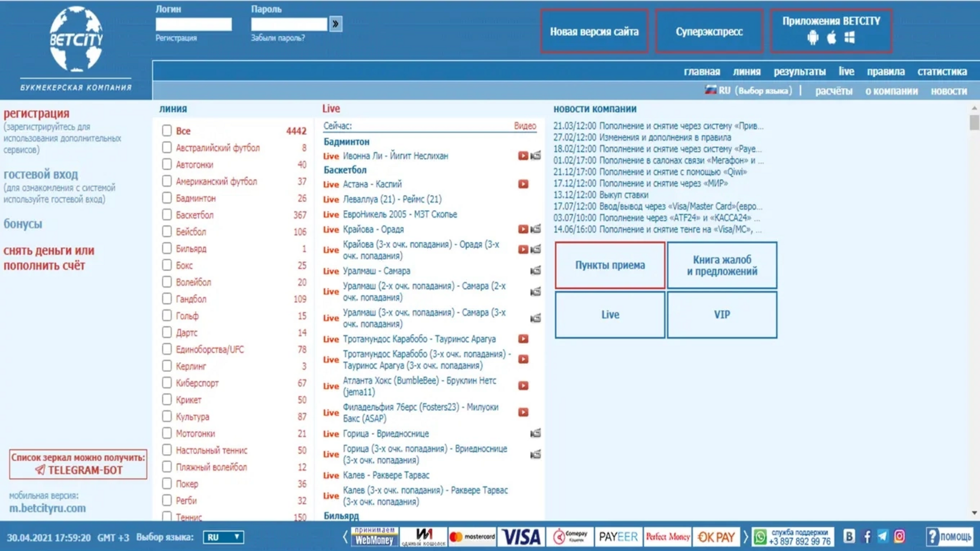This screenshot has height=551, width=980.
Task: Click the Логин input field
Action: (x=193, y=24)
